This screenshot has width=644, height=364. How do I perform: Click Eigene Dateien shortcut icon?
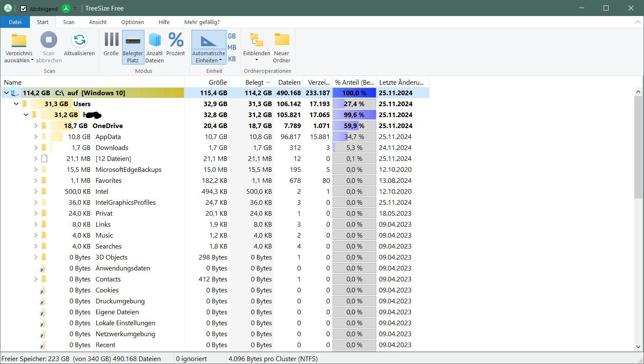point(43,312)
